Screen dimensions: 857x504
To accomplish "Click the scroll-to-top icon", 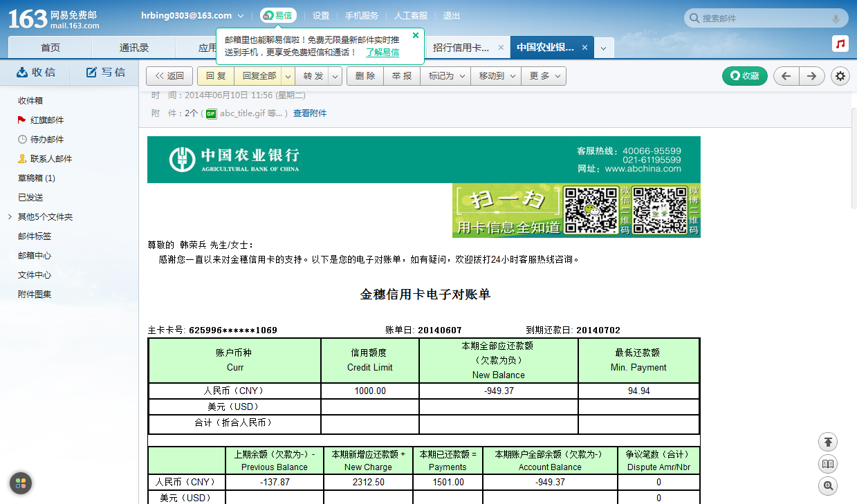I will point(828,442).
